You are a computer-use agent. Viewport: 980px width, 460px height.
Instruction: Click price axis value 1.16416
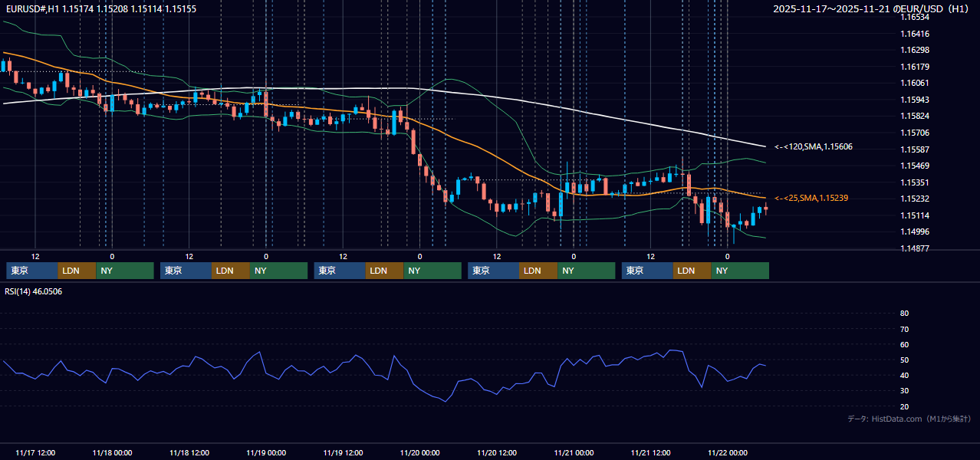click(x=915, y=34)
